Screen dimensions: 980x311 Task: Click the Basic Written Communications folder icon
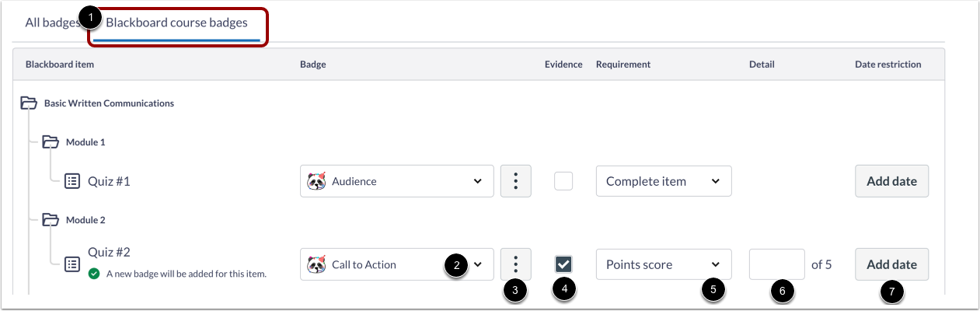tap(29, 103)
